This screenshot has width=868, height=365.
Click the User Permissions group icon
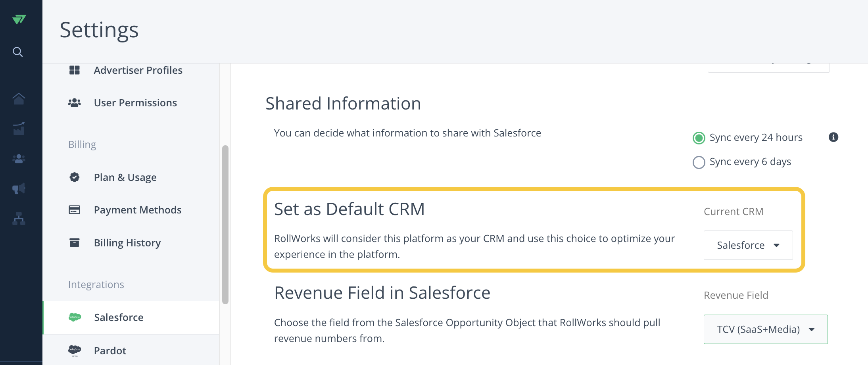pyautogui.click(x=75, y=103)
